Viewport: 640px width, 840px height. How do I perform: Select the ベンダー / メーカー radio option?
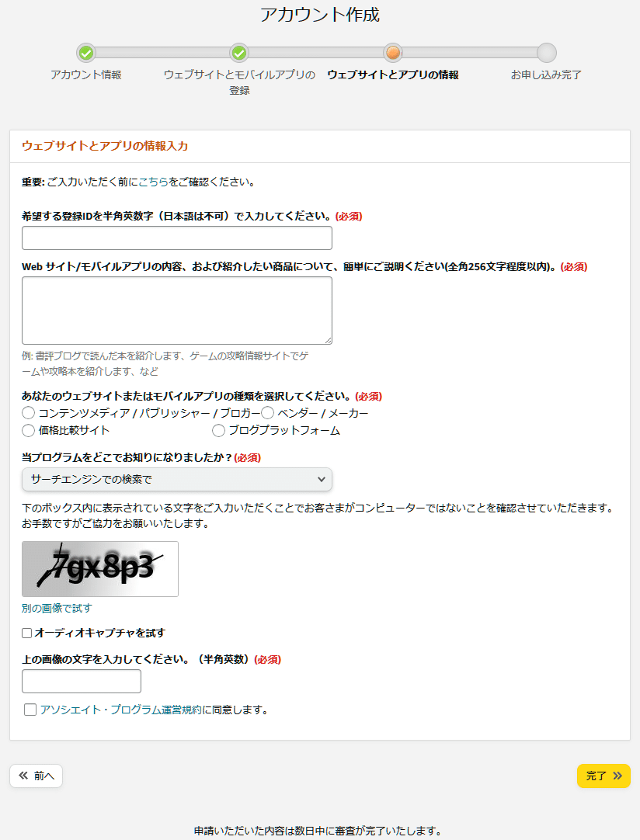coord(267,413)
